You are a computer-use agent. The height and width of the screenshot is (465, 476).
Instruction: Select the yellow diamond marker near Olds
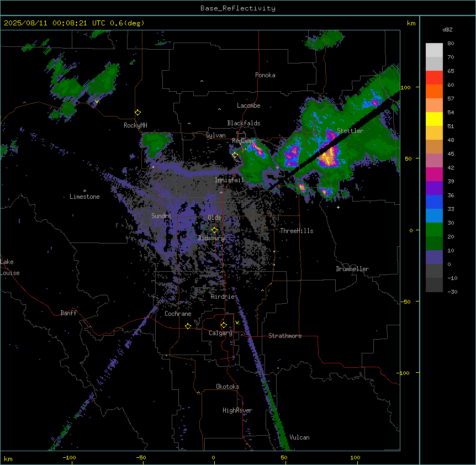pyautogui.click(x=214, y=230)
